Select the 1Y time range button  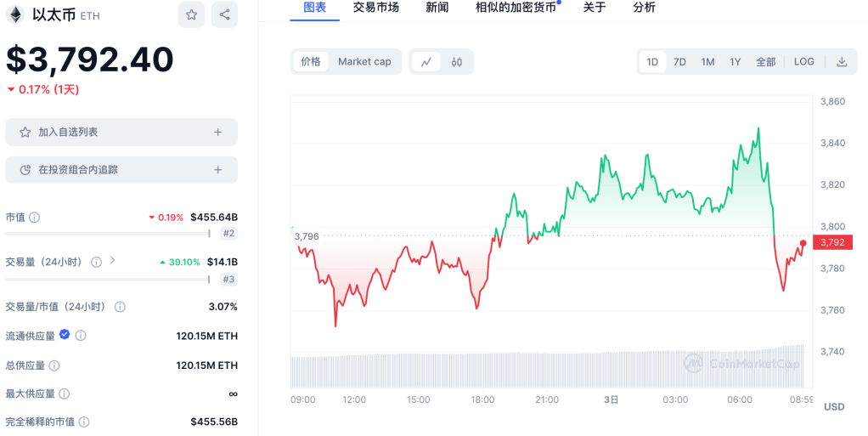736,61
